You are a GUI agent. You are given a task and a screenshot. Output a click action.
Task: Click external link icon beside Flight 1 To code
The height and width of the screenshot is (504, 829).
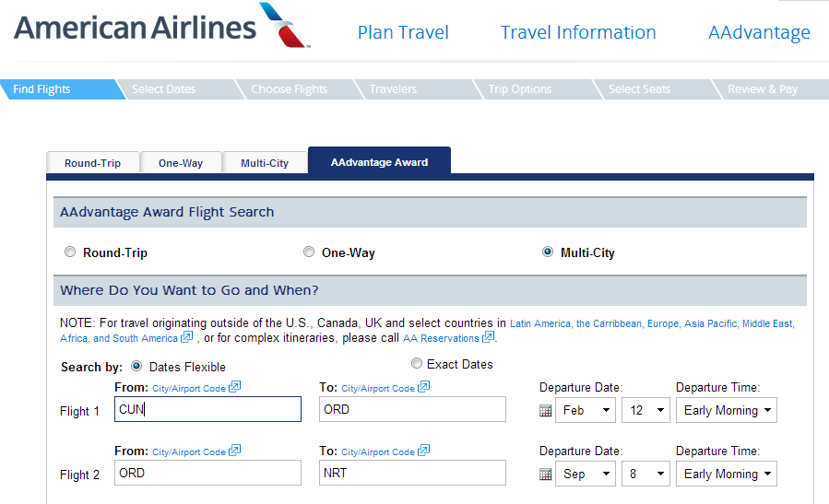pyautogui.click(x=423, y=387)
